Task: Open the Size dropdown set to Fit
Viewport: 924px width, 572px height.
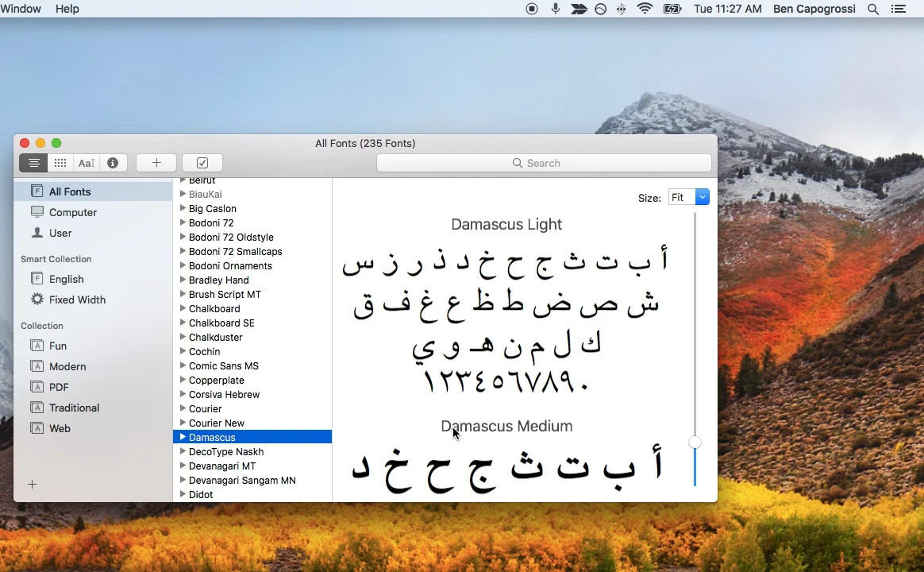Action: pyautogui.click(x=689, y=197)
